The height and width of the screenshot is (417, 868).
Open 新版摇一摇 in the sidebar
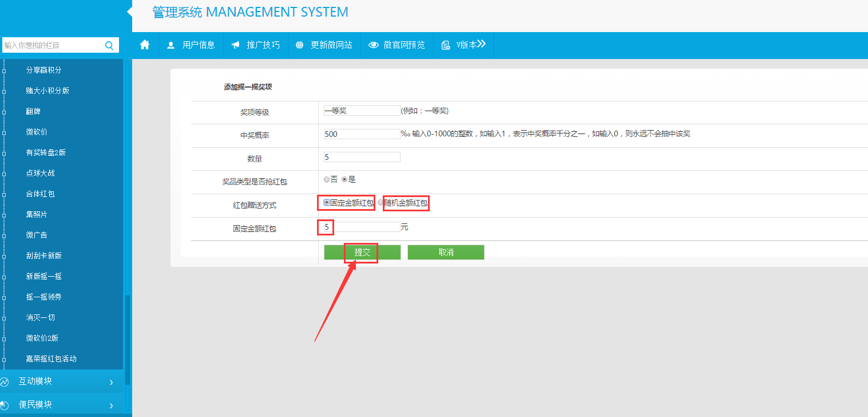(44, 276)
